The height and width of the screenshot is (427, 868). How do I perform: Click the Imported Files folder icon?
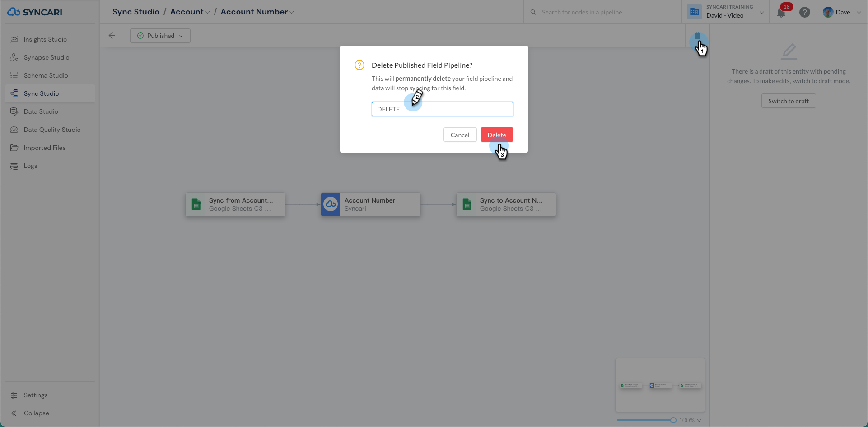pos(14,148)
